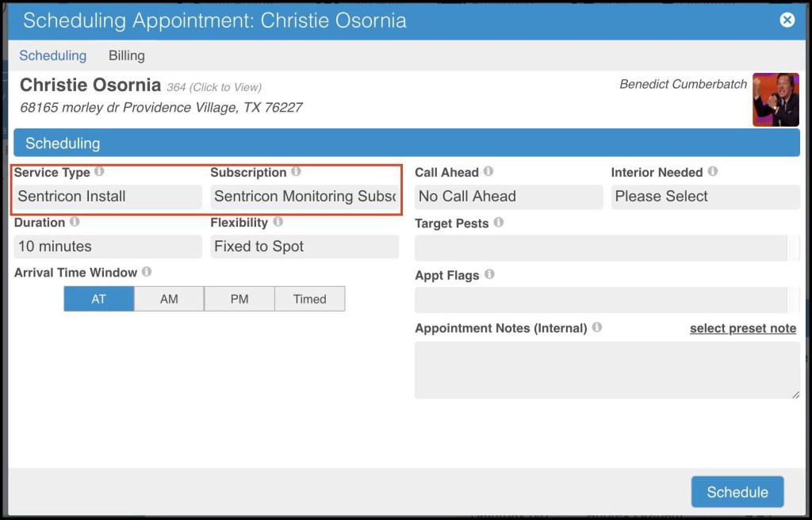Screen dimensions: 812x520
Task: Select the AT arrival time option
Action: click(x=98, y=299)
